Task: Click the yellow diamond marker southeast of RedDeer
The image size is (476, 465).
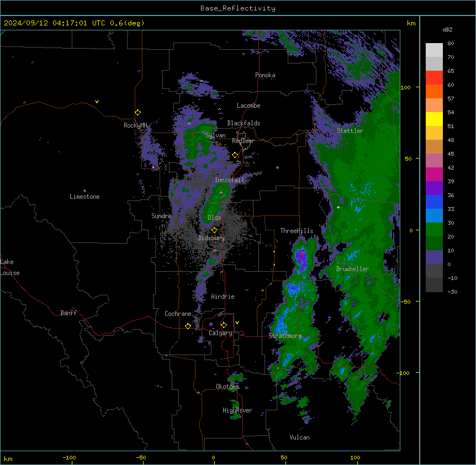Action: coord(235,155)
